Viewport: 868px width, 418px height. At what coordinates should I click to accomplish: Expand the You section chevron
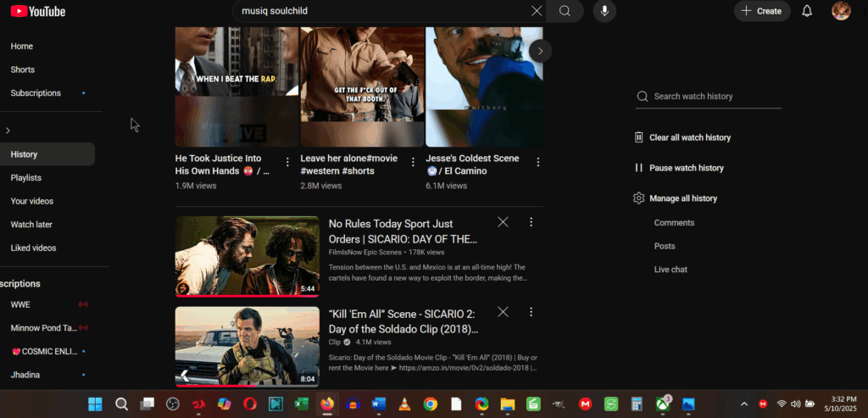8,131
